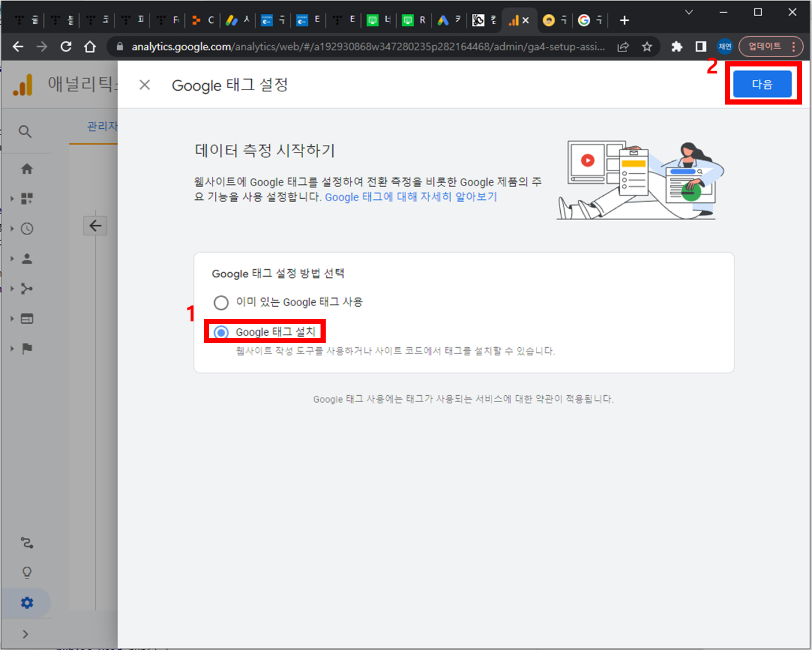Image resolution: width=812 pixels, height=650 pixels.
Task: Open the 채연 profile avatar
Action: pos(725,47)
